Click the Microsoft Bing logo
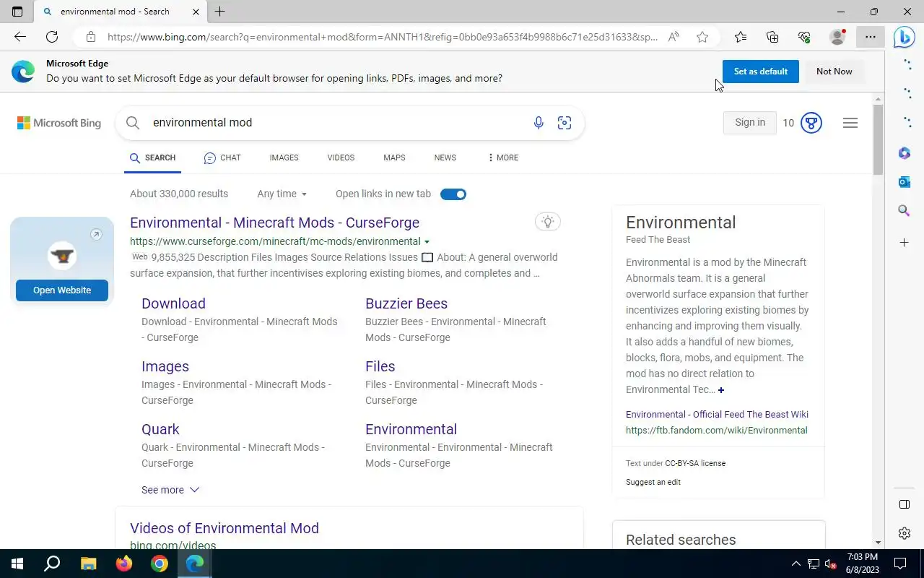The image size is (924, 578). [59, 123]
